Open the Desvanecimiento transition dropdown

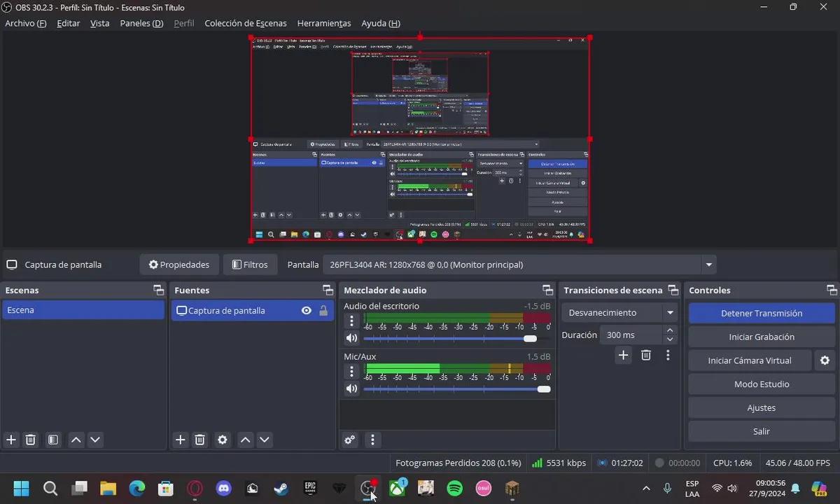tap(670, 313)
